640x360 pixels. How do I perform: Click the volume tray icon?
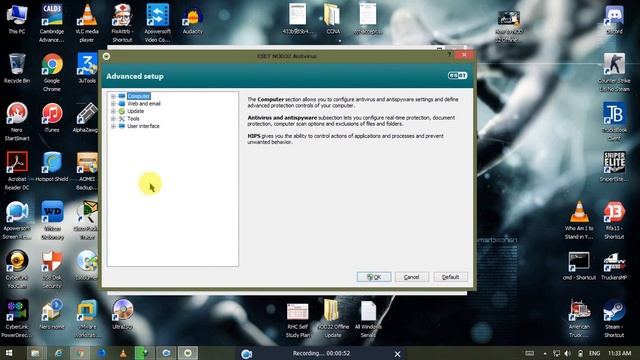(568, 353)
